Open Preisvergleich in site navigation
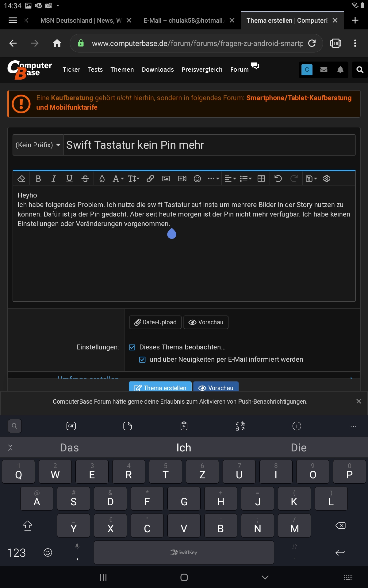 pyautogui.click(x=202, y=70)
